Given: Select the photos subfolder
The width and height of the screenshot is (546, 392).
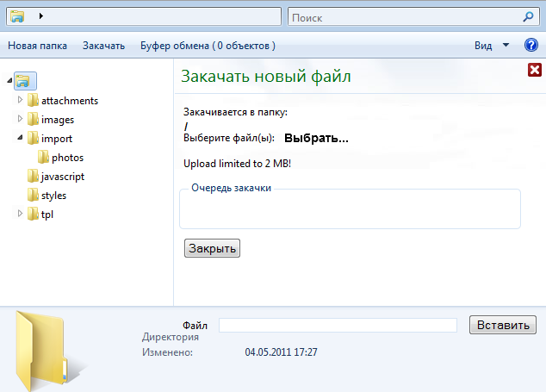Looking at the screenshot, I should 67,158.
